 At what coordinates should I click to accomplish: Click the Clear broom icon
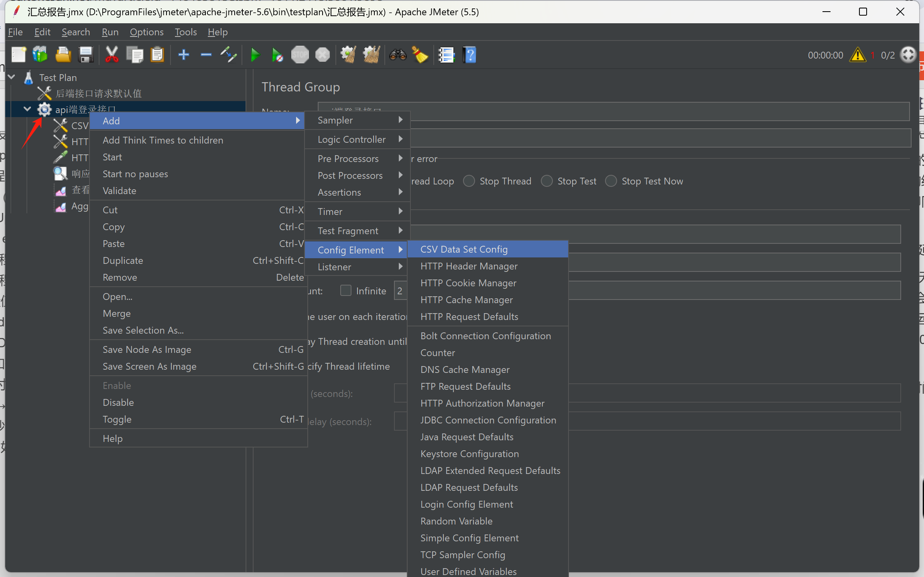(348, 55)
